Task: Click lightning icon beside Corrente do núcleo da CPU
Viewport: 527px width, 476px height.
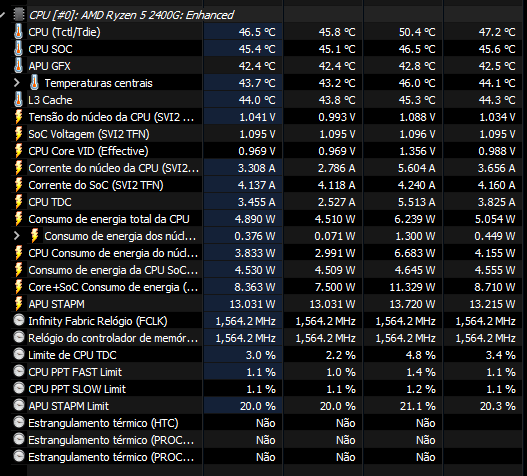Action: 18,168
